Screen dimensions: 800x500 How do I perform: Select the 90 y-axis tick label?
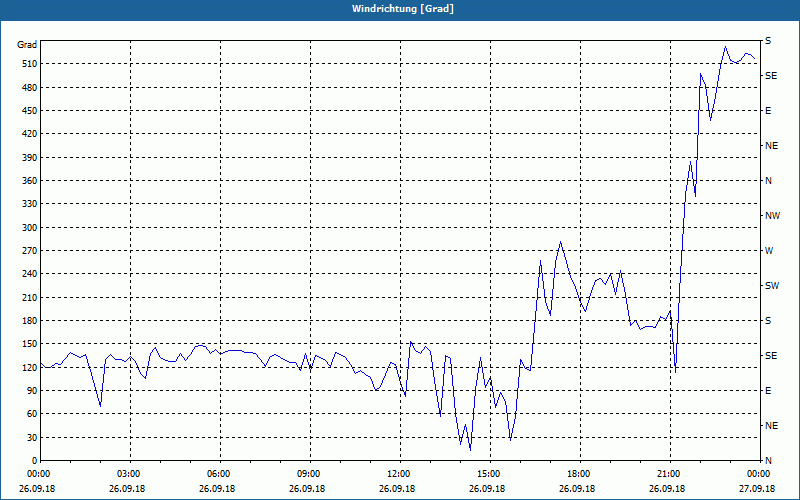pyautogui.click(x=32, y=391)
